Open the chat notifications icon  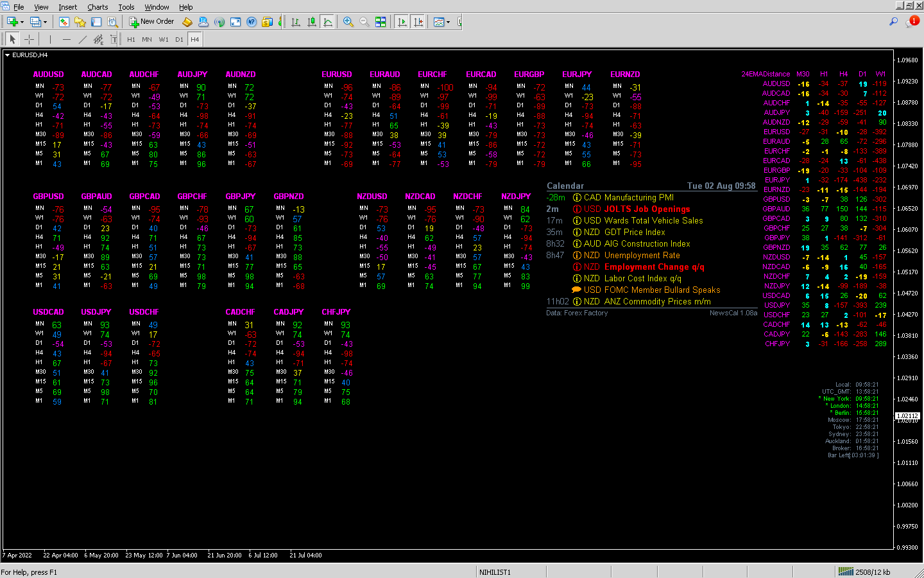(911, 22)
